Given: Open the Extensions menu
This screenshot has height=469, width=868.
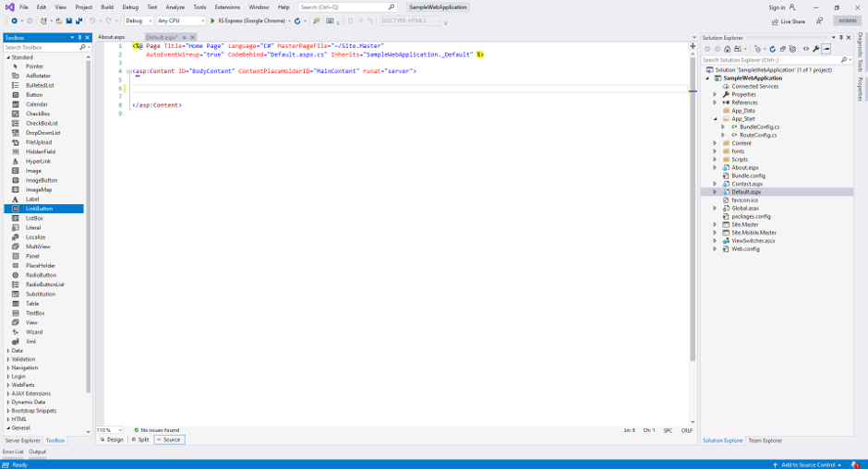Looking at the screenshot, I should [227, 7].
